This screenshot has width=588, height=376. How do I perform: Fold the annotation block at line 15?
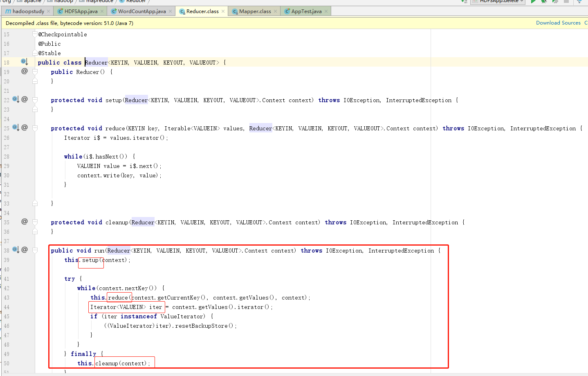coord(35,34)
